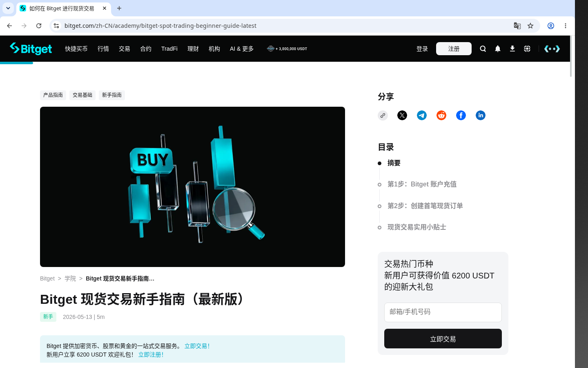Click the 3,000,000 USDT promo badge
This screenshot has height=368, width=588.
coord(287,49)
